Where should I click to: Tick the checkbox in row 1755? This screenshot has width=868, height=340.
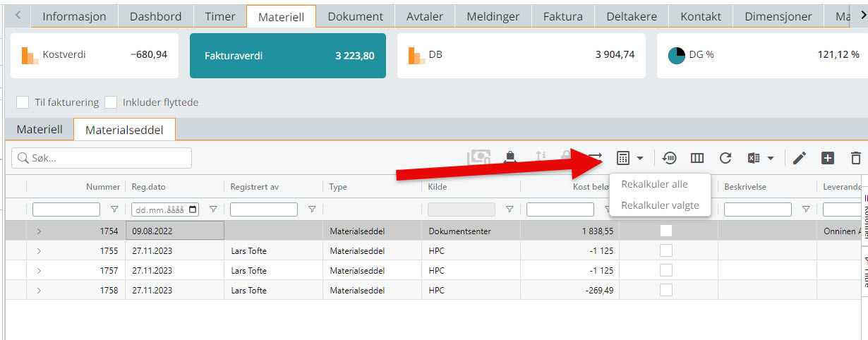pyautogui.click(x=666, y=250)
